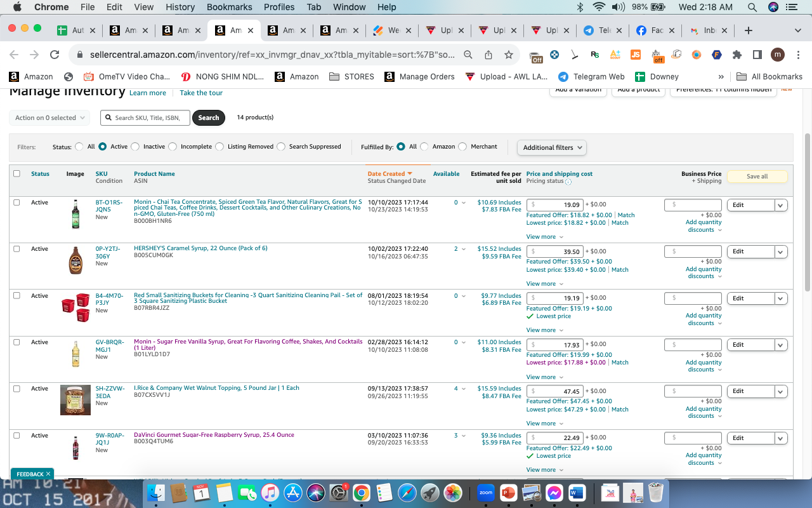Viewport: 812px width, 508px height.
Task: Open the History menu
Action: 180,7
